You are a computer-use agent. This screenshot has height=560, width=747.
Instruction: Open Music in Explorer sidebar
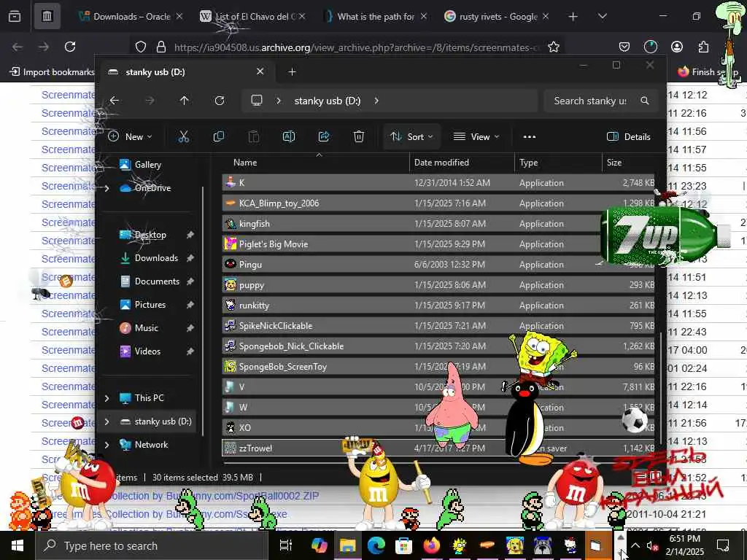[146, 328]
